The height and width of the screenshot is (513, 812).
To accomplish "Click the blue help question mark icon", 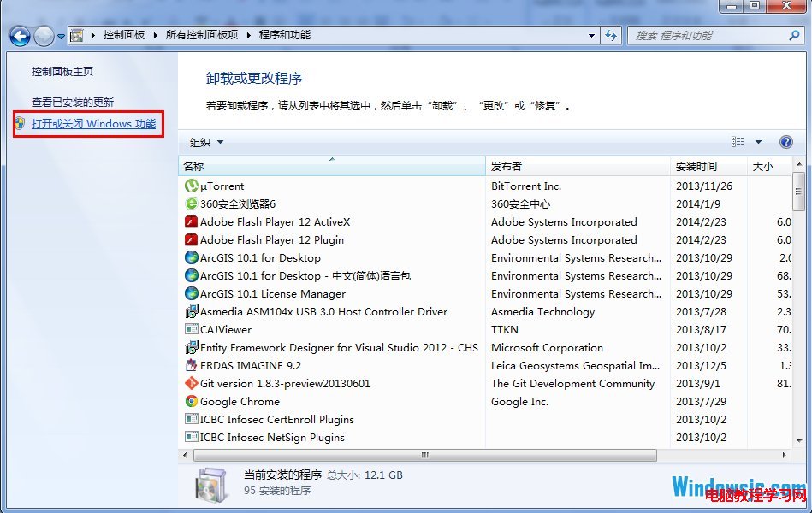I will click(785, 142).
